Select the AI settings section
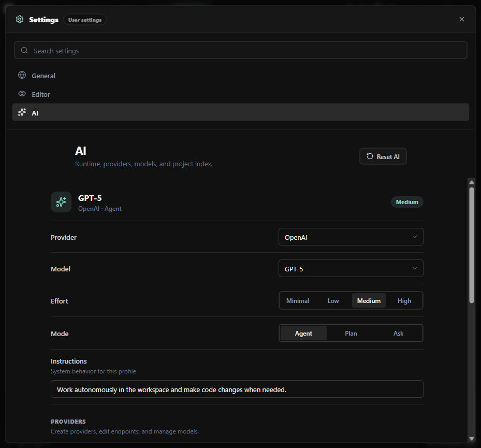 (x=240, y=112)
